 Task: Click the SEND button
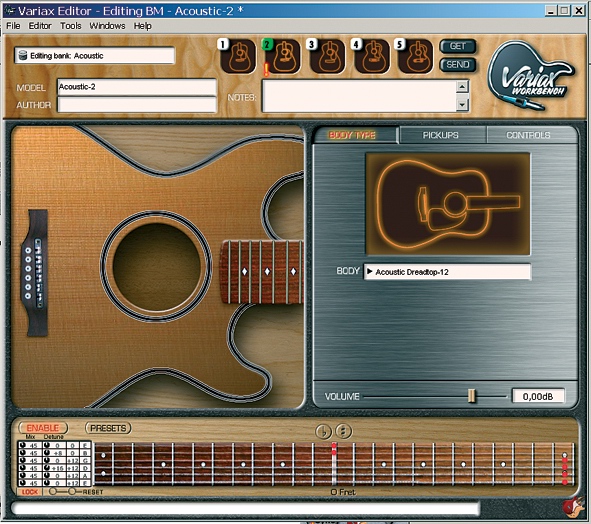click(x=458, y=64)
